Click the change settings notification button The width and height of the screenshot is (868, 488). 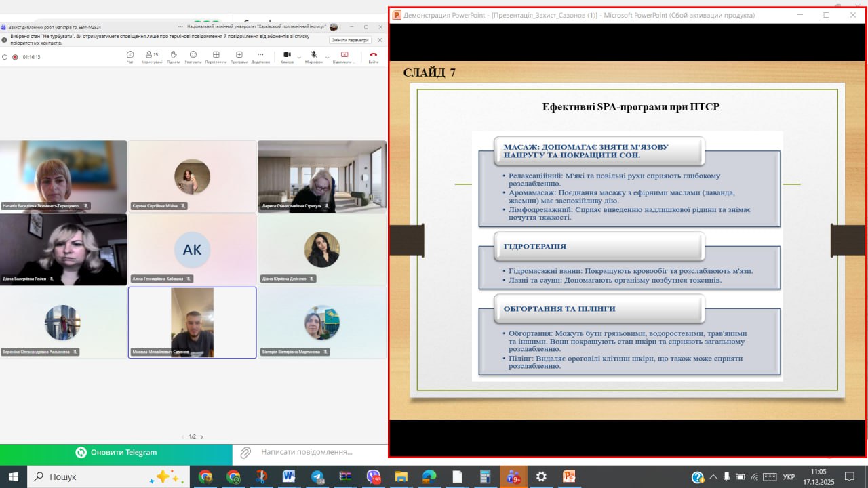(x=350, y=40)
